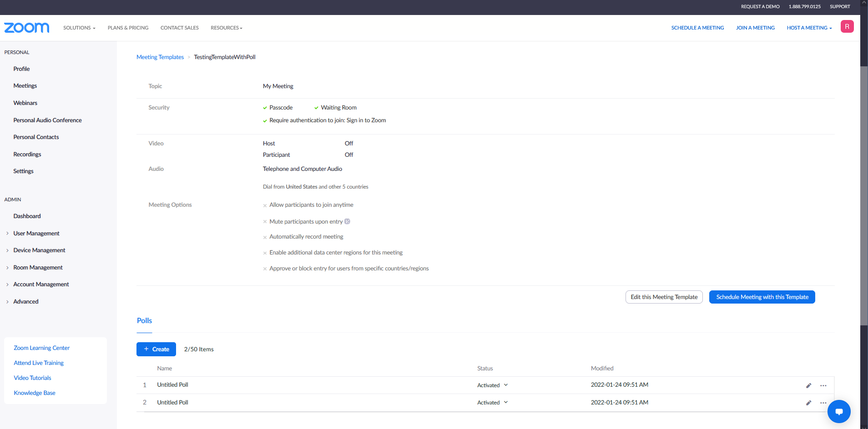Open more options for first Untitled Poll
The height and width of the screenshot is (429, 868).
click(x=823, y=385)
